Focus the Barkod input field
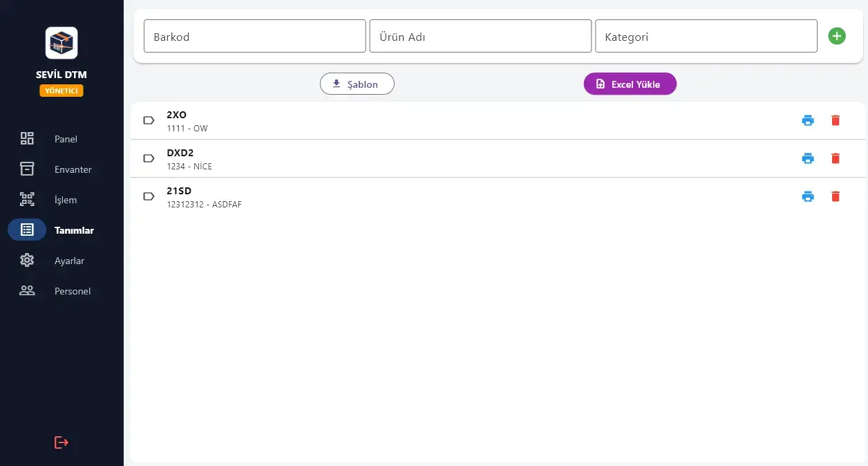The image size is (868, 466). 254,37
